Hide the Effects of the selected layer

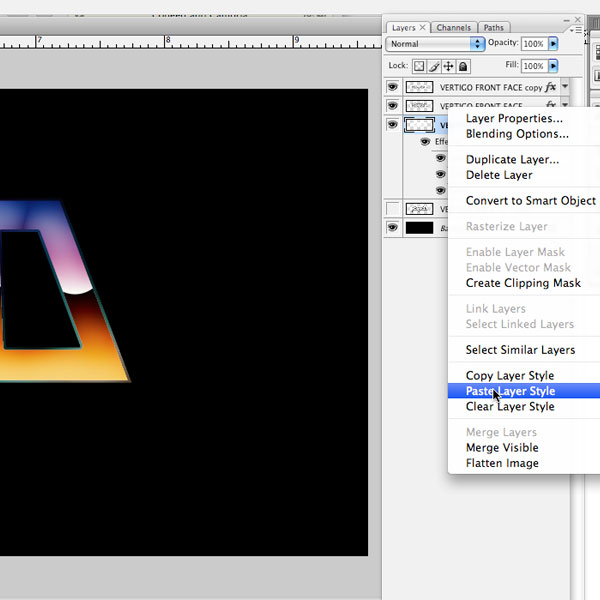click(425, 142)
